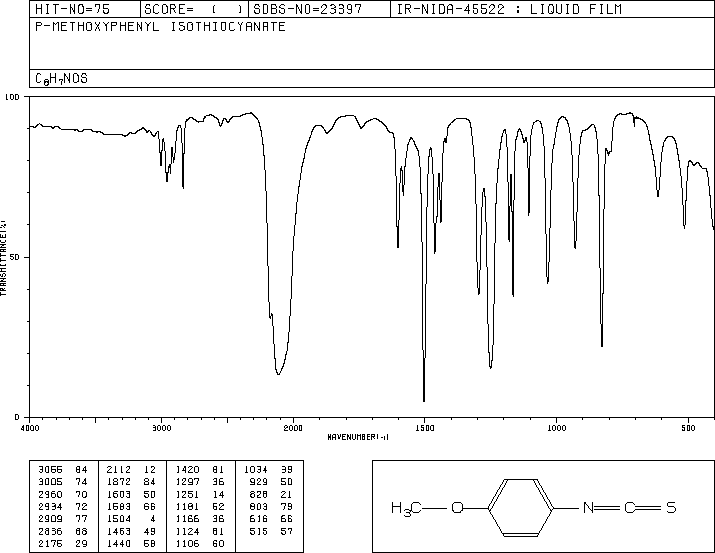The image size is (715, 553).
Task: Click the 1166 entry in the peak table
Action: click(187, 519)
